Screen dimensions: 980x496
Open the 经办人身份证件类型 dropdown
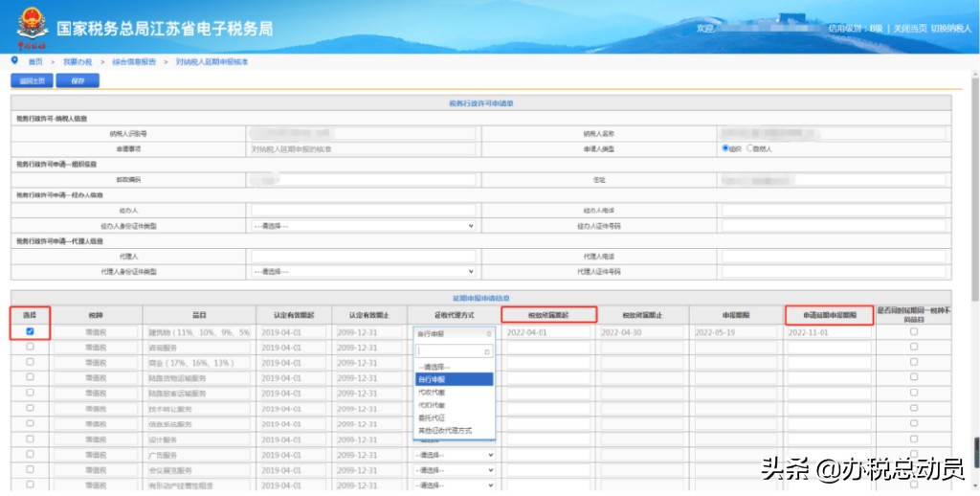(x=363, y=226)
